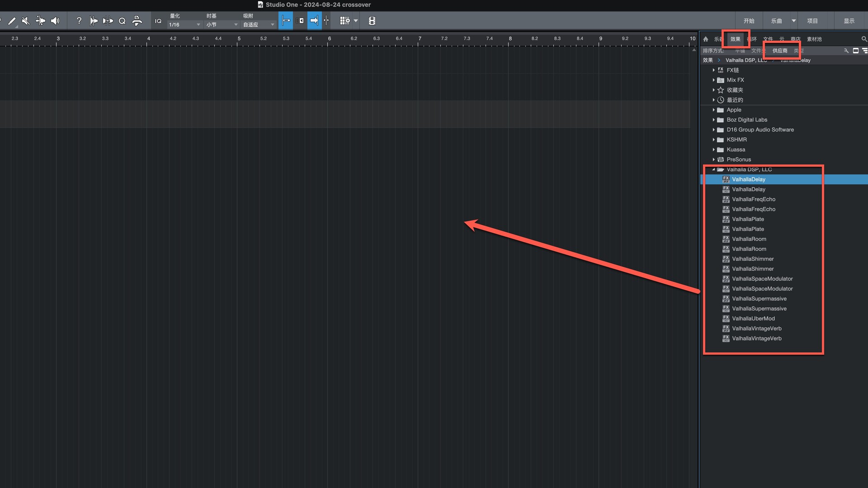Sort effects by 供应商
Image resolution: width=868 pixels, height=488 pixels.
780,51
